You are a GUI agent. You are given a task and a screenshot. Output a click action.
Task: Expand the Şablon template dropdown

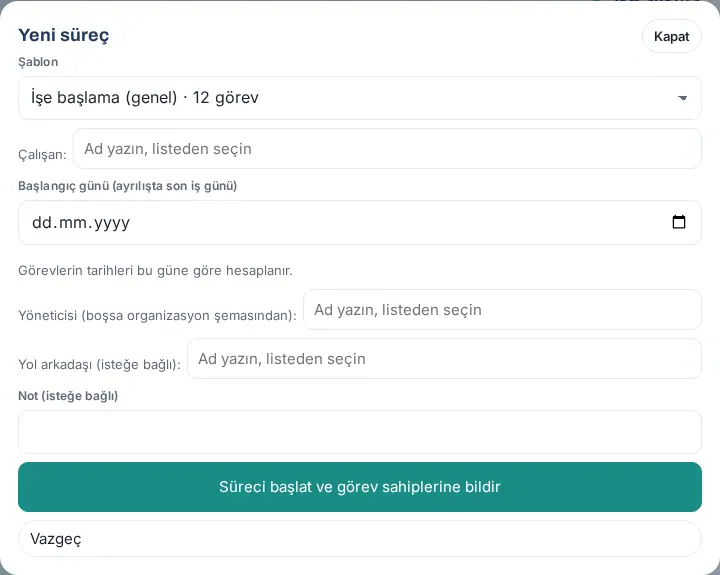[360, 98]
